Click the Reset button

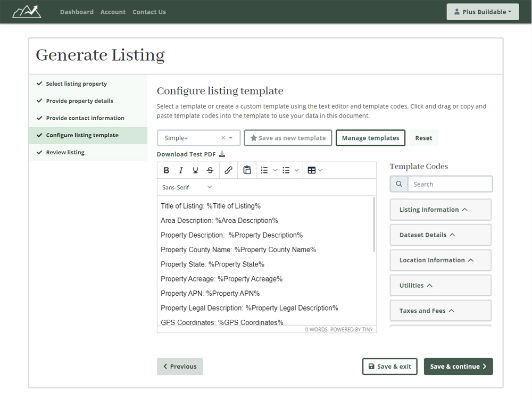click(x=424, y=138)
